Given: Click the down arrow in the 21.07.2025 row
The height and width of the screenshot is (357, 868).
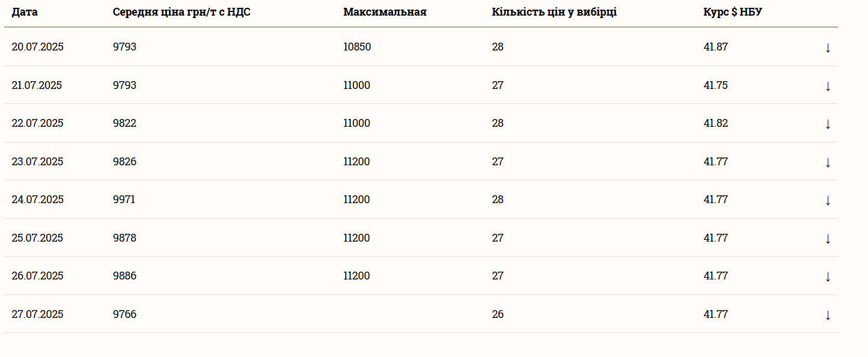Looking at the screenshot, I should [x=828, y=86].
